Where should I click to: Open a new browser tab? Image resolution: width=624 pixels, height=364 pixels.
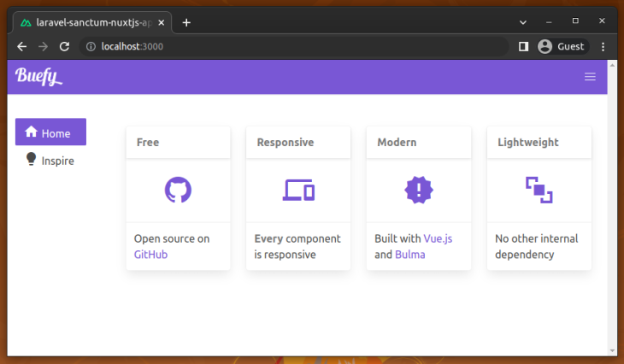pos(186,22)
